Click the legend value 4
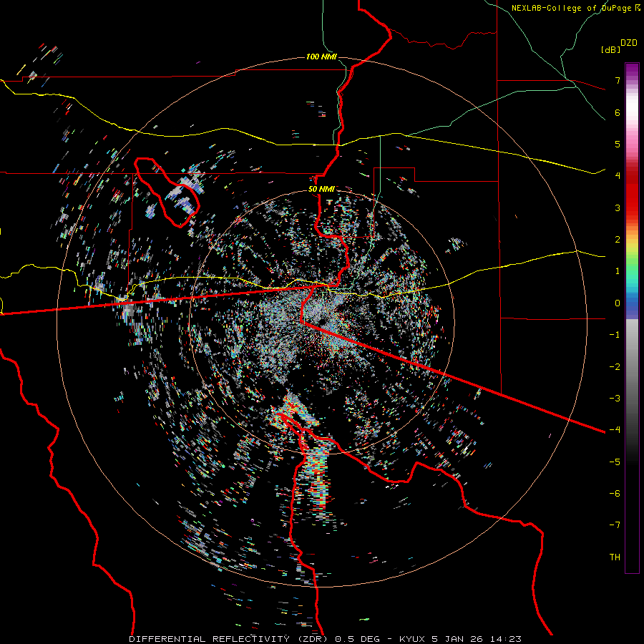644x644 pixels. pyautogui.click(x=618, y=176)
